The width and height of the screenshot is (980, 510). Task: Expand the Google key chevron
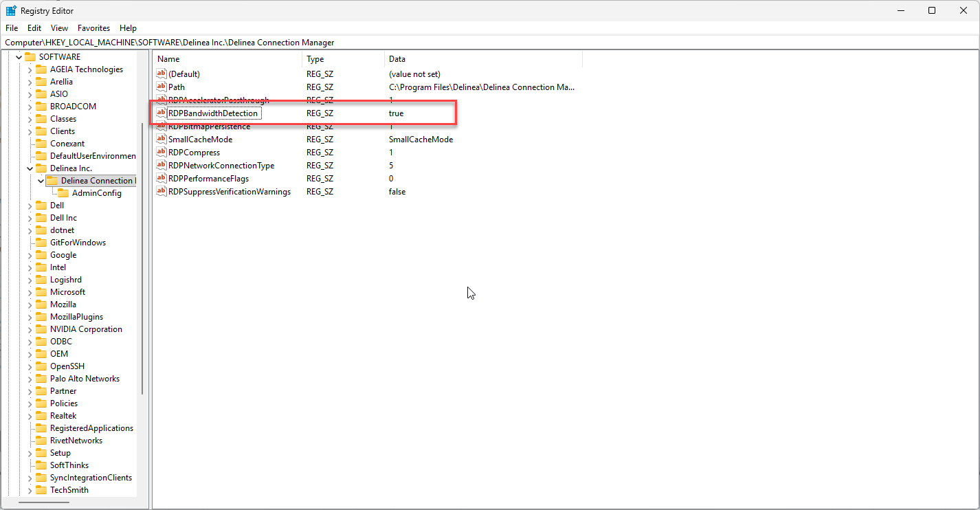point(30,255)
